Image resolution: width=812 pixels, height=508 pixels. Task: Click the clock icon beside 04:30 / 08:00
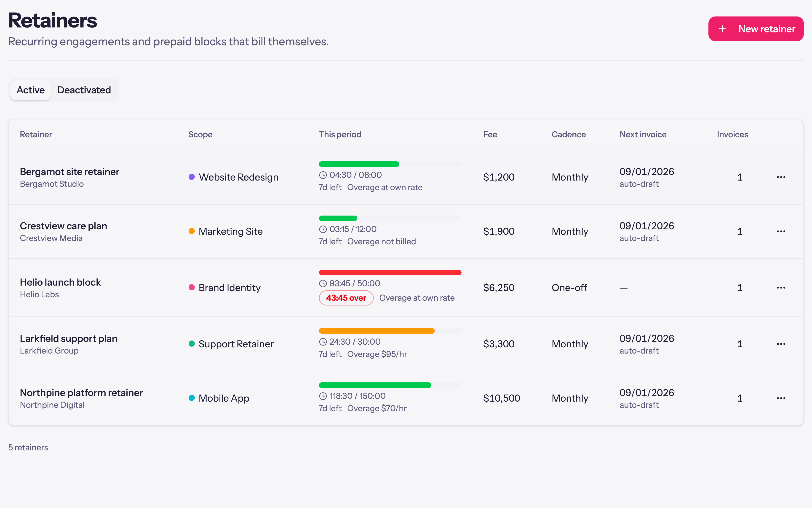[x=323, y=175]
